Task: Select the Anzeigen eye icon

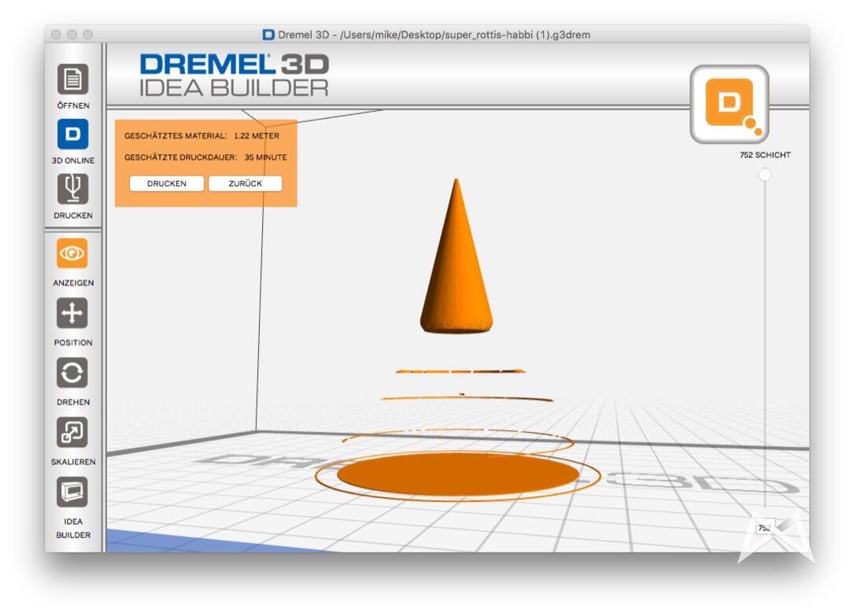Action: coord(72,253)
